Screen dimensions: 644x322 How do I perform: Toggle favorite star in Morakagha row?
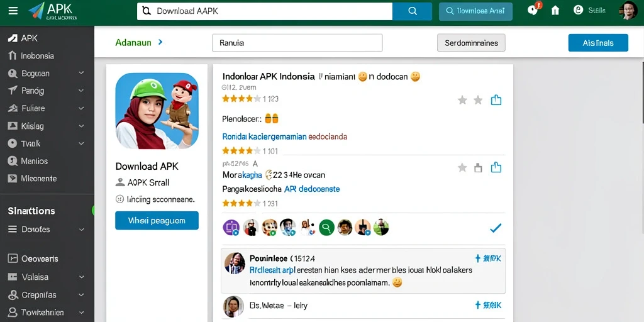(x=462, y=167)
